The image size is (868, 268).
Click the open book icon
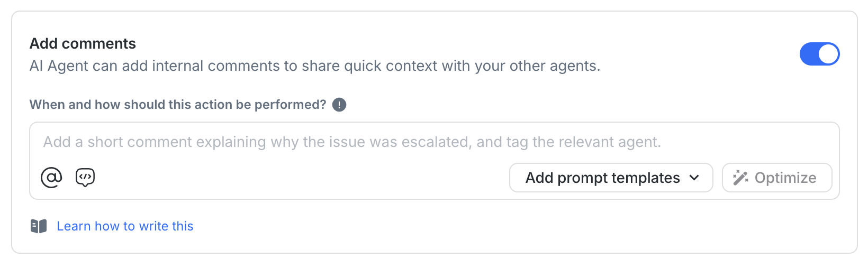(x=39, y=226)
